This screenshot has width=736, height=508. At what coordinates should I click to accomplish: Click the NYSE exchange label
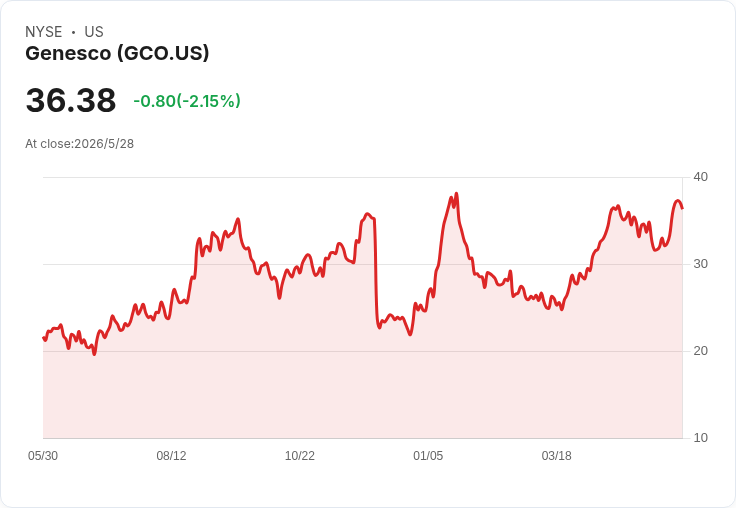pyautogui.click(x=44, y=32)
